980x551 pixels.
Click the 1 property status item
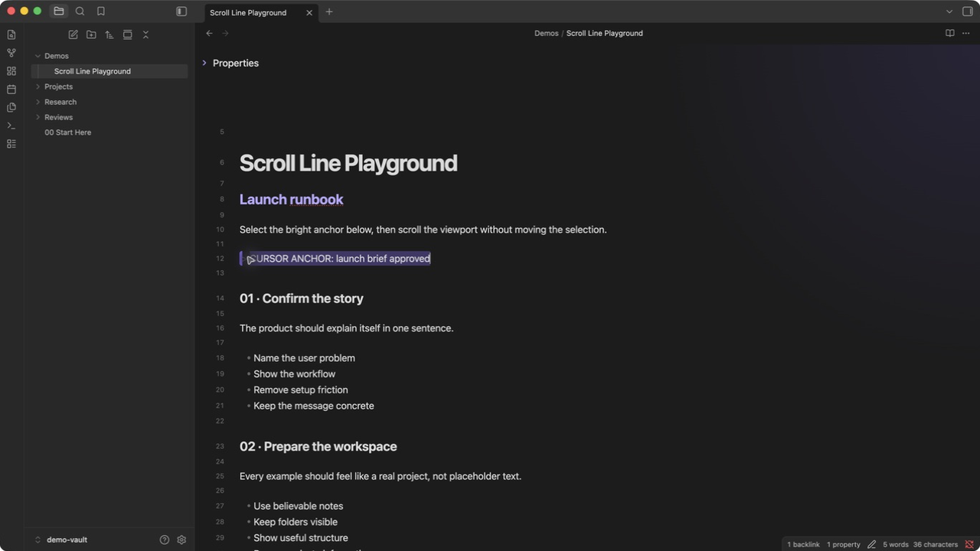843,544
